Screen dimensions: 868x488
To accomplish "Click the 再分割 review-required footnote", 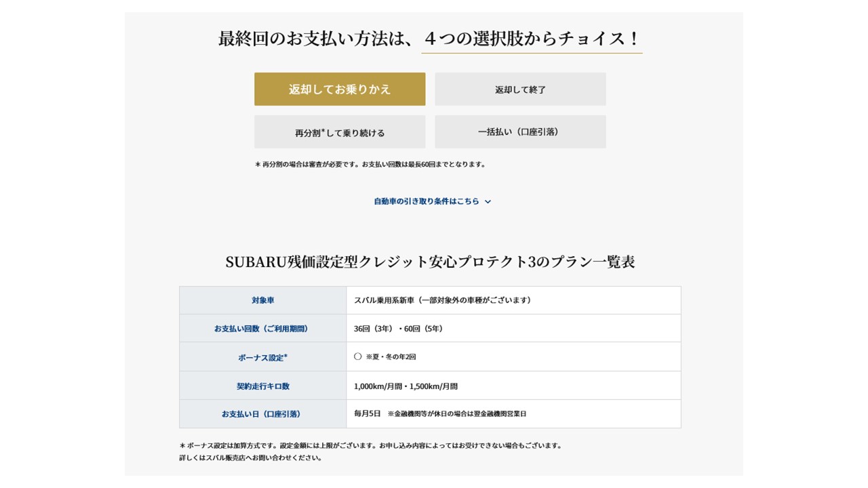I will (370, 164).
